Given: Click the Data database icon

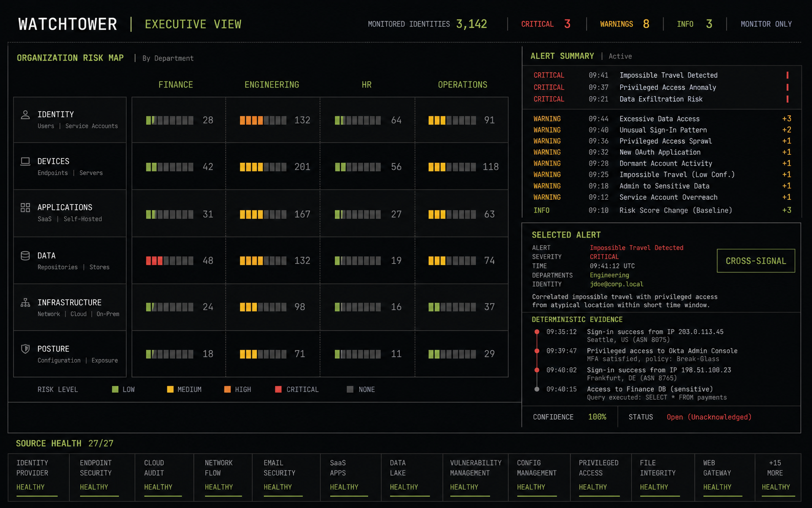Looking at the screenshot, I should pyautogui.click(x=25, y=256).
